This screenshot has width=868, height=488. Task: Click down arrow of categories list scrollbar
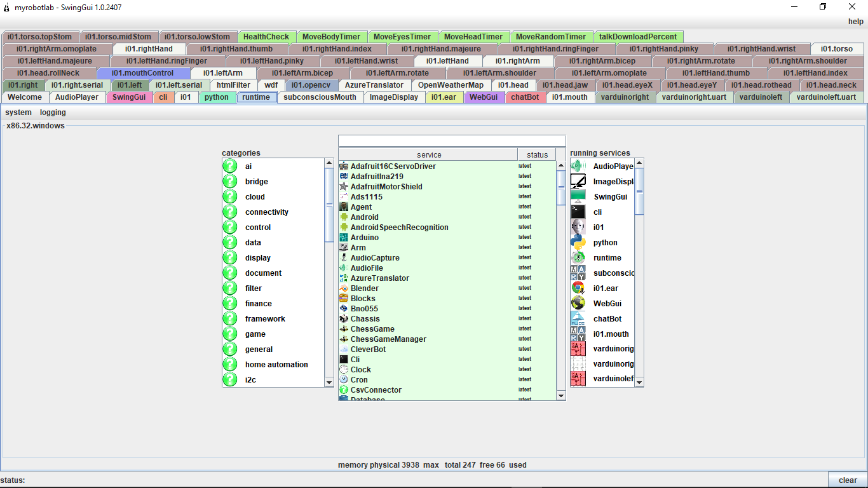tap(329, 382)
